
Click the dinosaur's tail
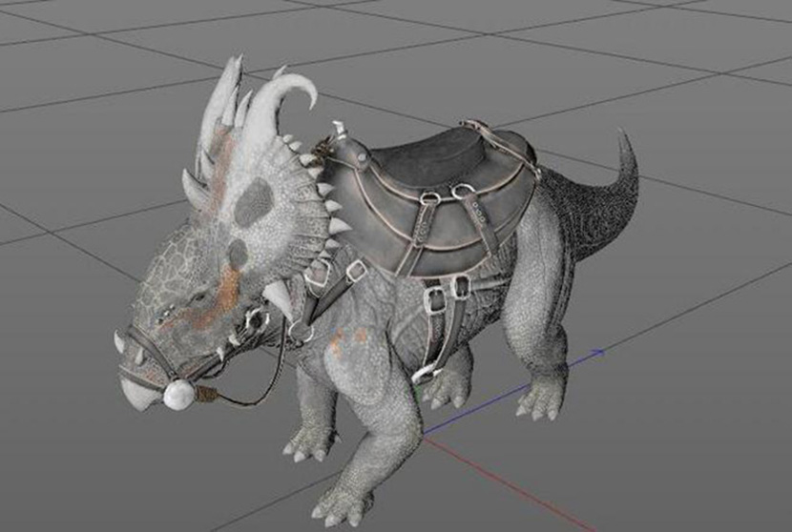596,202
